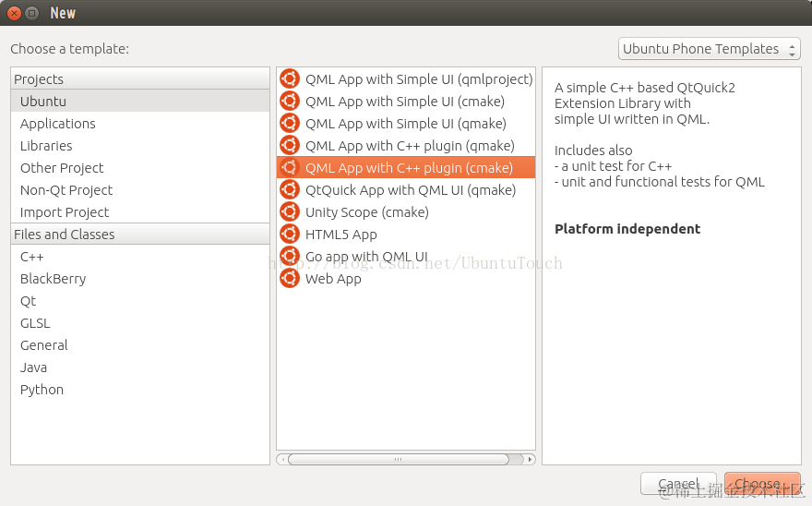Viewport: 812px width, 506px height.
Task: Click Ubuntu icon beside QML App C++ plugin (cmake)
Action: click(x=290, y=167)
